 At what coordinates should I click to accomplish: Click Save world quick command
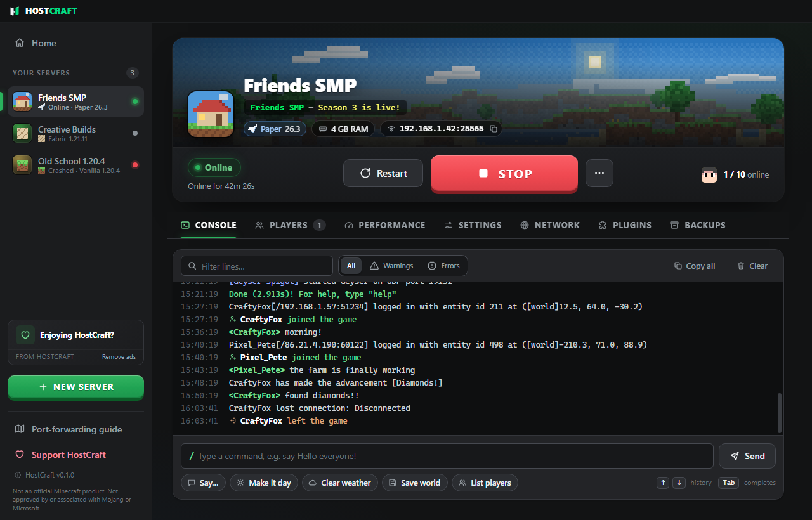(415, 483)
